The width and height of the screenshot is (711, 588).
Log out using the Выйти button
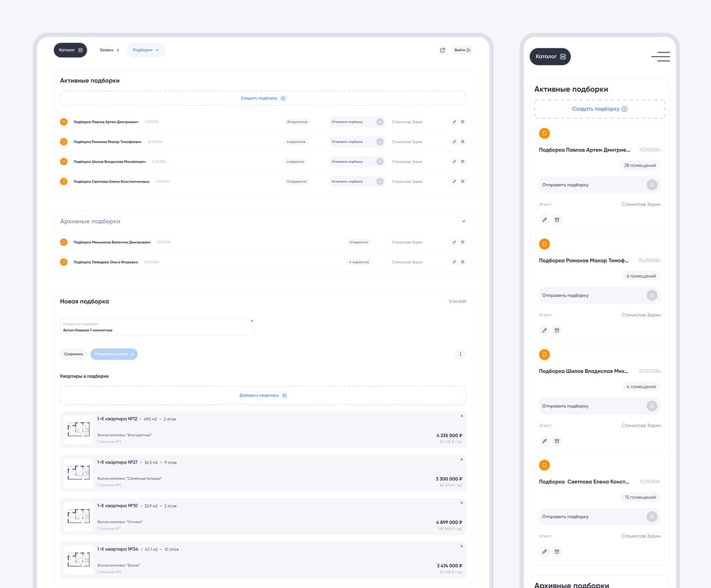462,50
